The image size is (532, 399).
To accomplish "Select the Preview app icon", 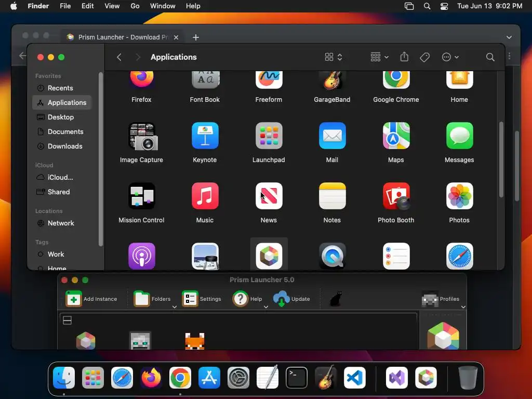I will tap(205, 256).
